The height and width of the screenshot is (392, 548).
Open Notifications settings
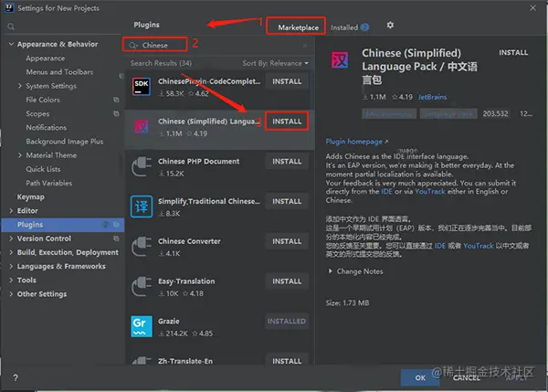(x=47, y=128)
